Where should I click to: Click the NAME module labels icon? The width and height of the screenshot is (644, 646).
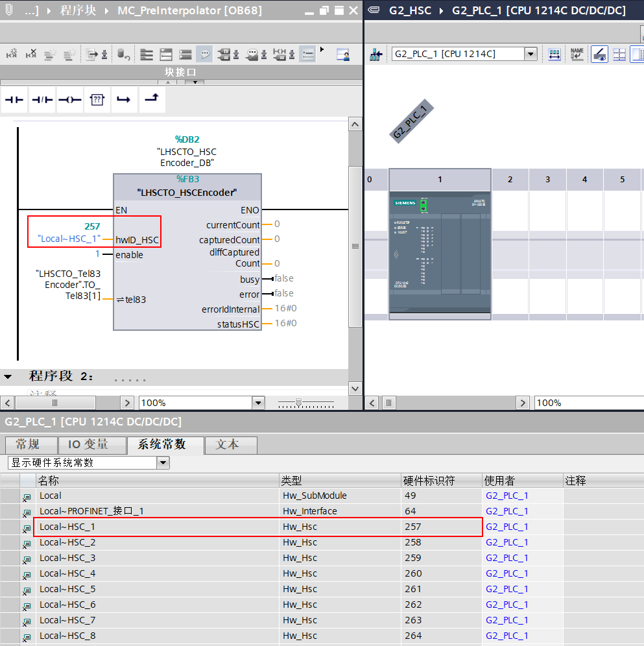coord(577,54)
